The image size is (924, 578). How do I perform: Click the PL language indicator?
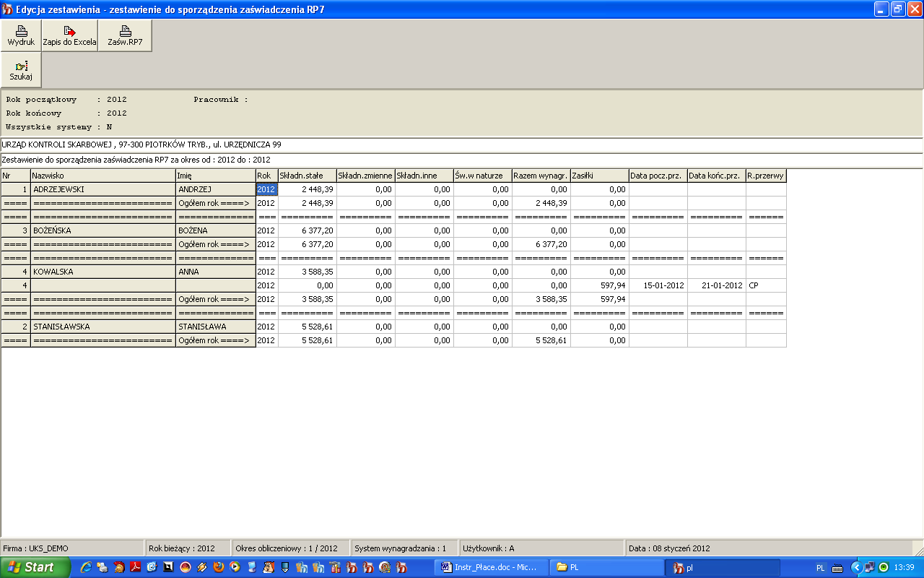point(820,568)
